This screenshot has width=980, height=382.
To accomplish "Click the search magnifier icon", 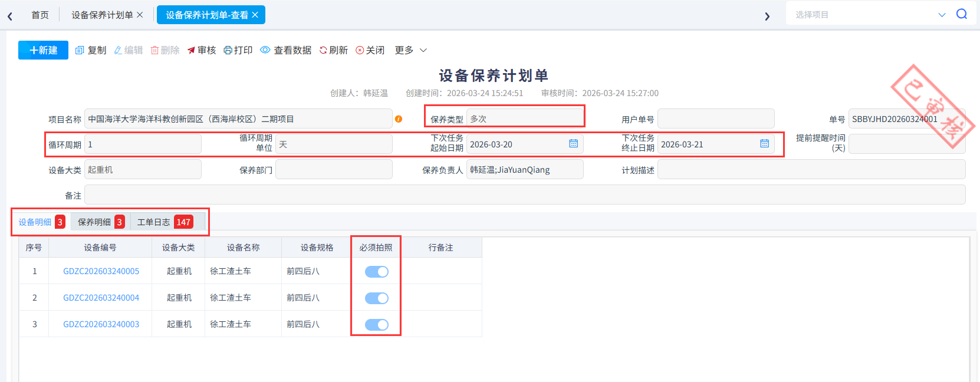I will (x=962, y=14).
